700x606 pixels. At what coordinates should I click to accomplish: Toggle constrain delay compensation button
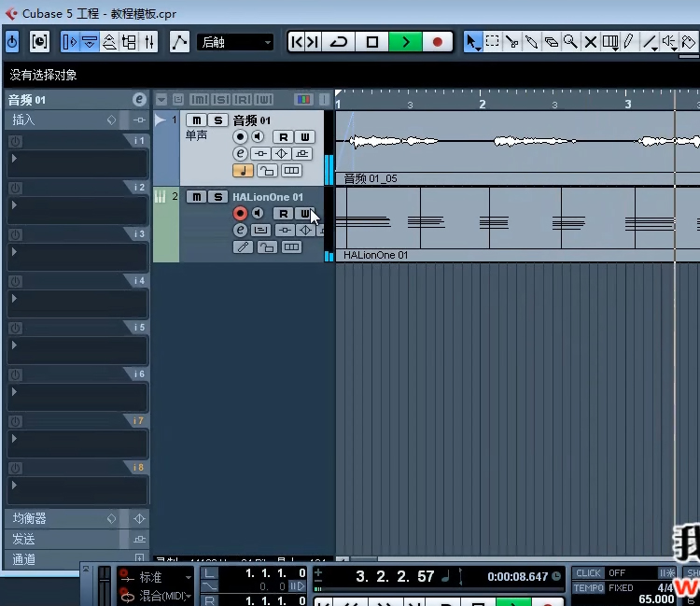click(x=39, y=42)
